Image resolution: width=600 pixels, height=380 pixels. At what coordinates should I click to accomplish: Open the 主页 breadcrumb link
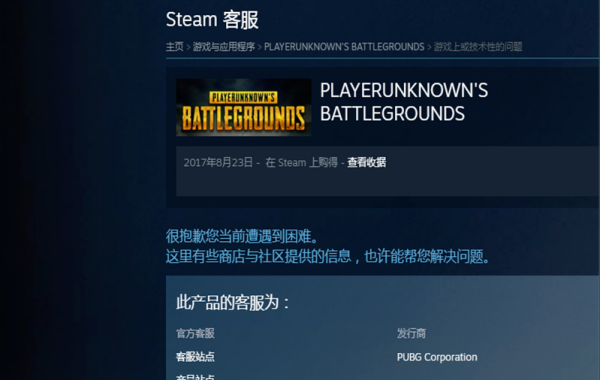(x=174, y=47)
